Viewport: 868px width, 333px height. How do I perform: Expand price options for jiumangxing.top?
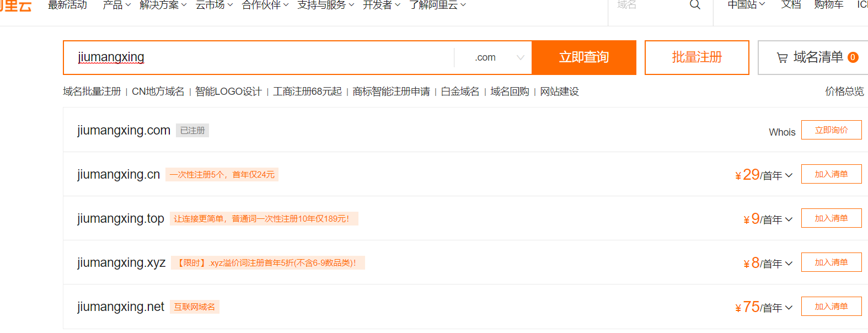coord(789,219)
